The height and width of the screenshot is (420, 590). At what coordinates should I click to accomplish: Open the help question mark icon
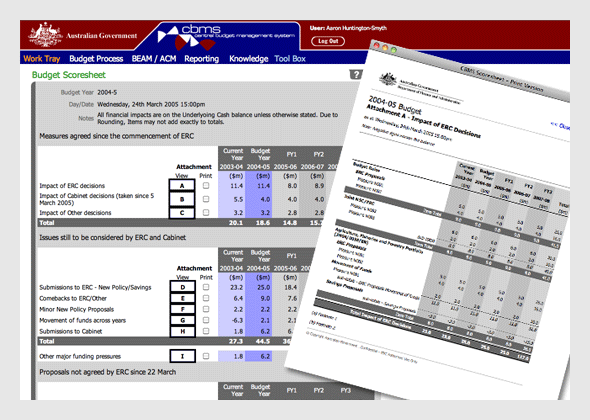356,74
